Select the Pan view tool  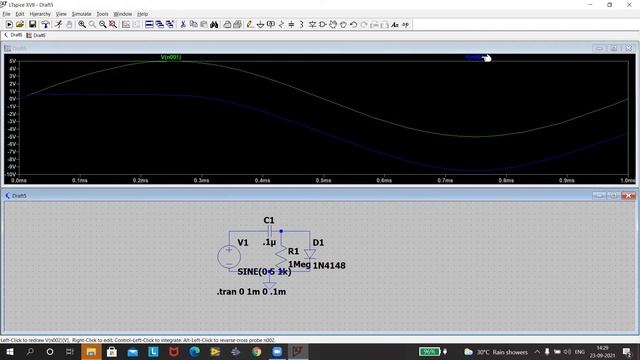click(x=93, y=24)
